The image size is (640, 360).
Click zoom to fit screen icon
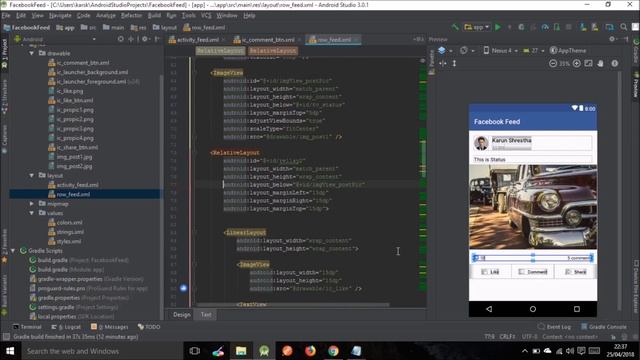tap(588, 63)
